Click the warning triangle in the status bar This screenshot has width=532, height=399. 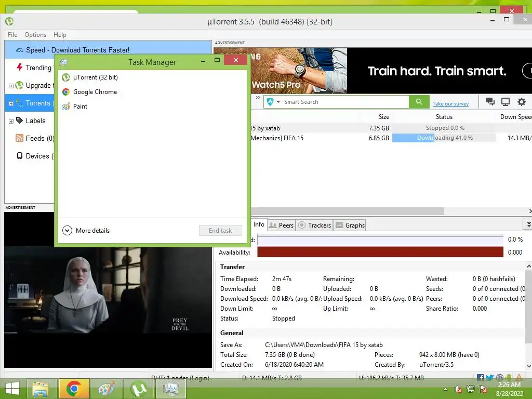pyautogui.click(x=519, y=378)
